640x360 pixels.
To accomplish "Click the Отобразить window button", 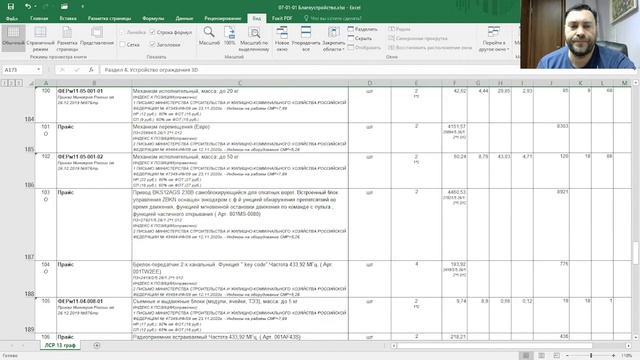I will click(364, 48).
